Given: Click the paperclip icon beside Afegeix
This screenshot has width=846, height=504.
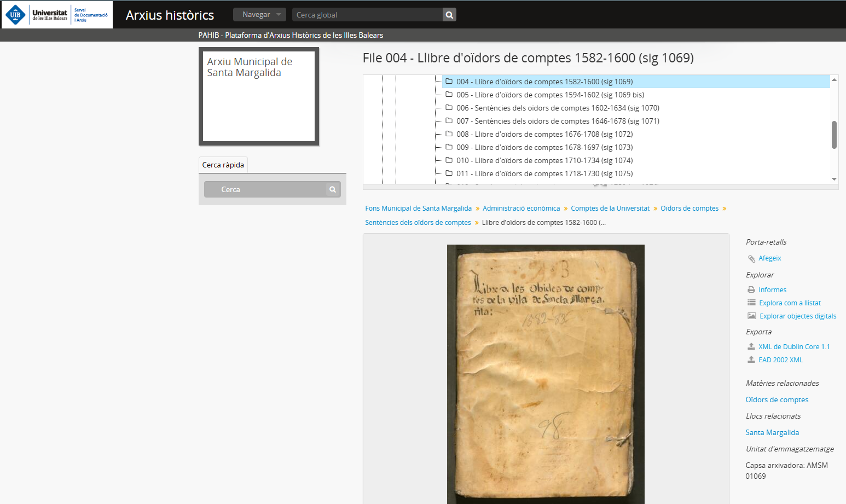Looking at the screenshot, I should (x=751, y=258).
